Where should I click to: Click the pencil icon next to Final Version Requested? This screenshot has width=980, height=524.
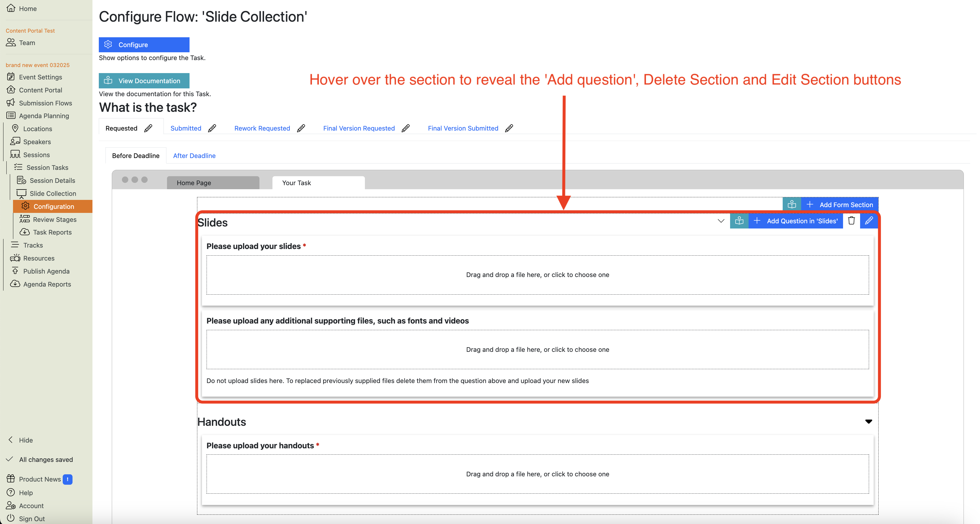406,128
